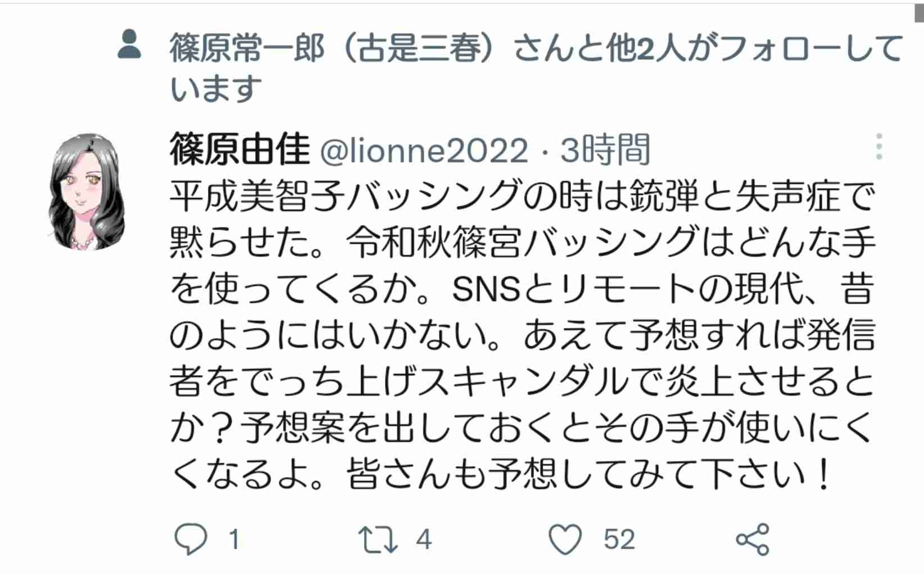Click the trailing います of the followers notice
The width and height of the screenshot is (924, 574).
(216, 89)
